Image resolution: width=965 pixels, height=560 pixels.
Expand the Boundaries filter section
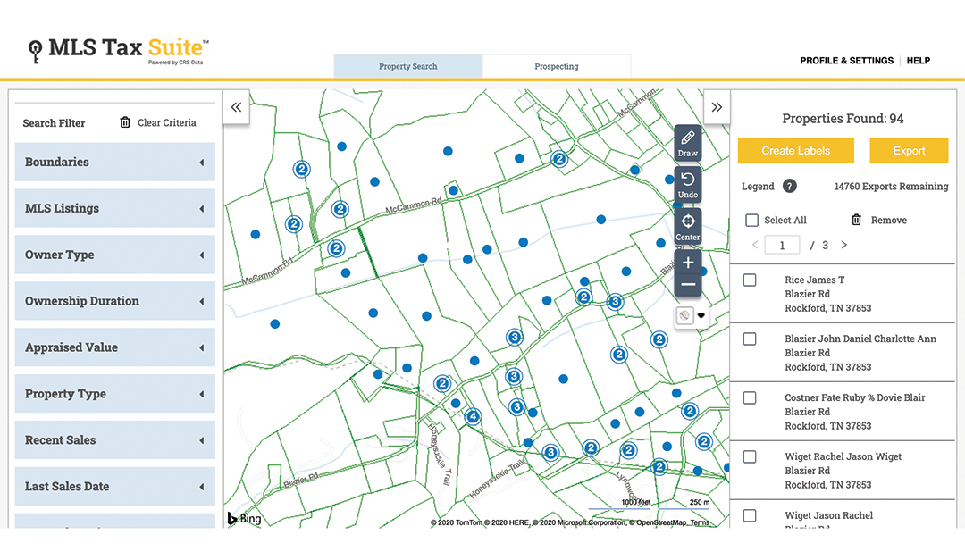click(115, 163)
